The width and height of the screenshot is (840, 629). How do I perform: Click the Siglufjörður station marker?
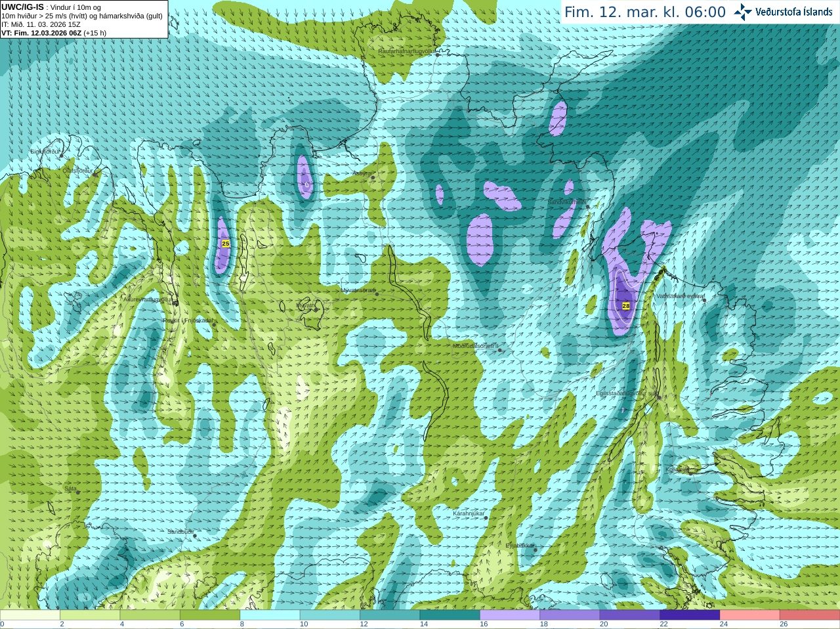coord(63,155)
